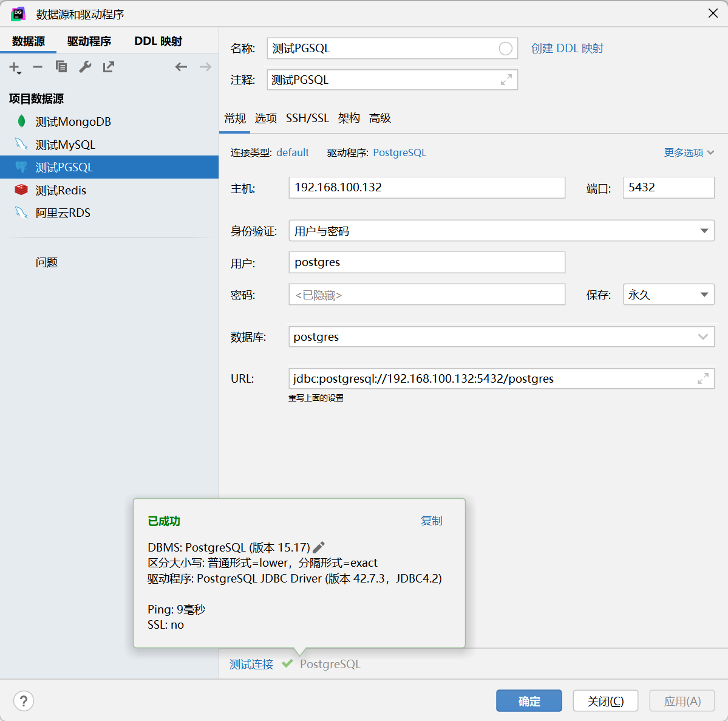Image resolution: width=728 pixels, height=721 pixels.
Task: Expand the 数据库 dropdown chevron
Action: (703, 337)
